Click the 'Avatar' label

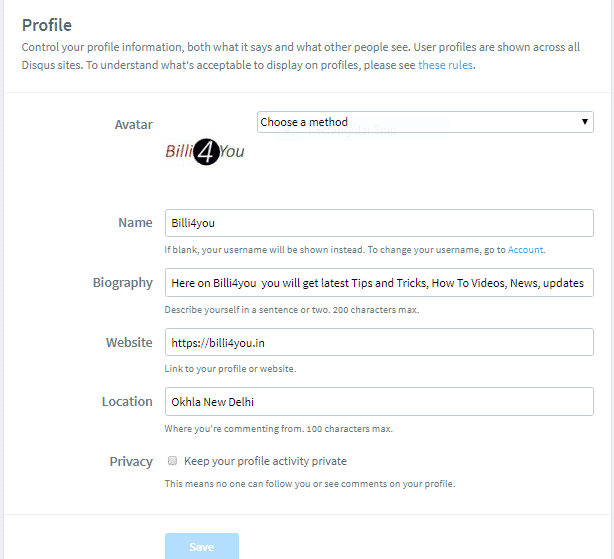pos(134,124)
